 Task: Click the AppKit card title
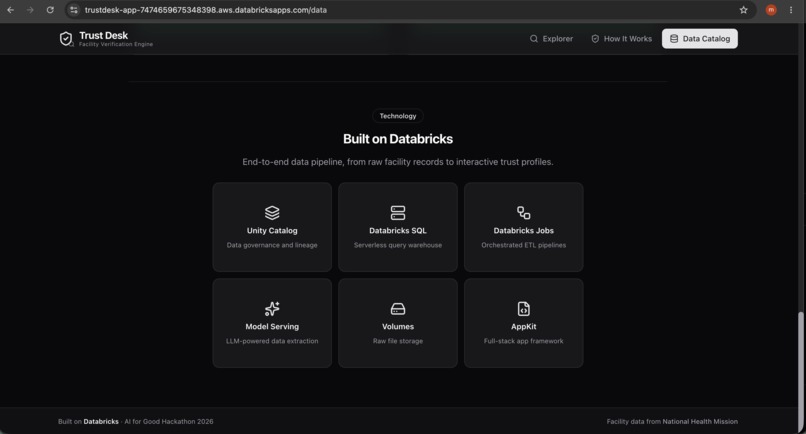pyautogui.click(x=523, y=327)
